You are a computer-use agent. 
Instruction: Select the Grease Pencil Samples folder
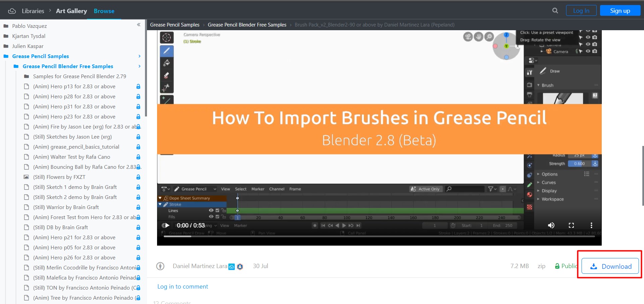(41, 56)
